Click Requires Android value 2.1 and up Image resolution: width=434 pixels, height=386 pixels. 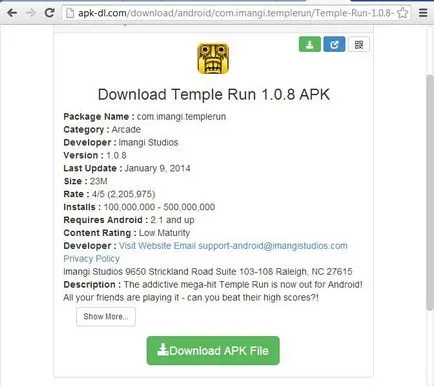pos(172,220)
